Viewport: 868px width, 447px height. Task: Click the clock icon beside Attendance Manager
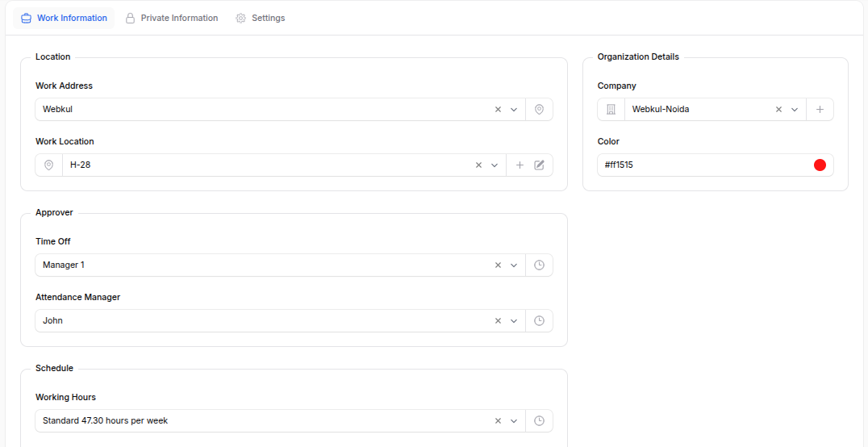tap(539, 321)
